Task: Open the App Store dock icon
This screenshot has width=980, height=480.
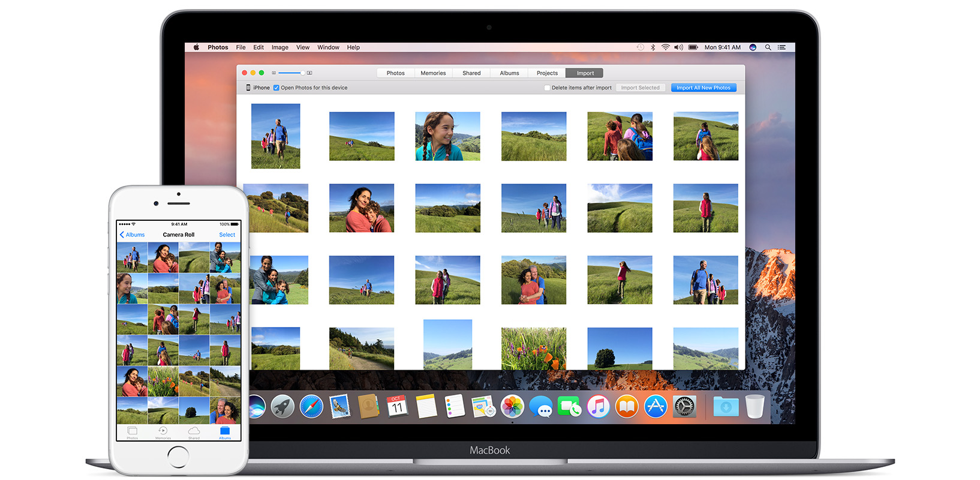Action: click(656, 407)
